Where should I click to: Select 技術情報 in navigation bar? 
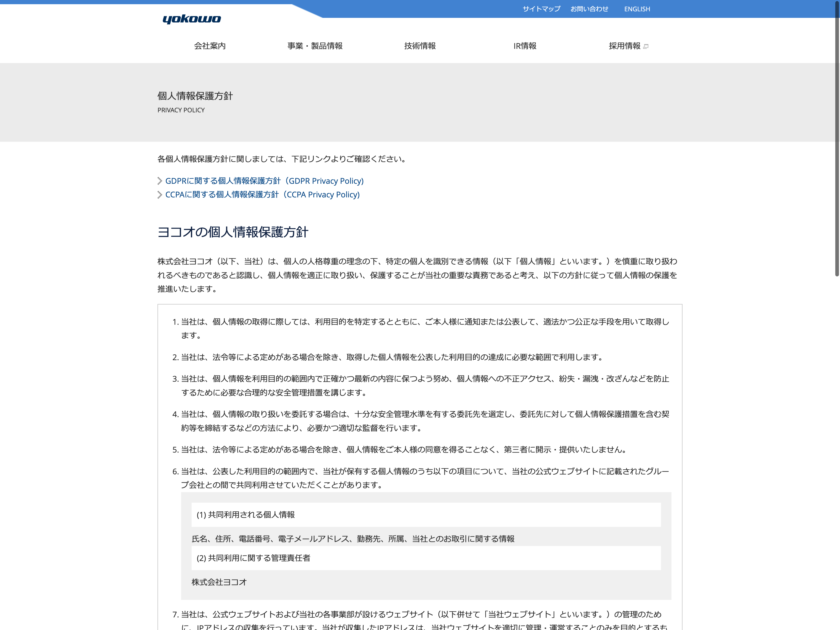(x=420, y=46)
